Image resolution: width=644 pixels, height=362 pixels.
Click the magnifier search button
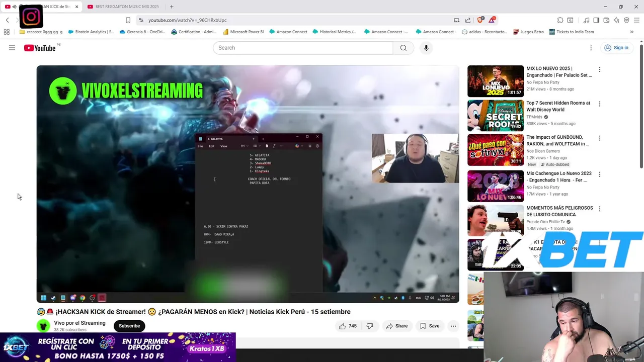coord(404,48)
